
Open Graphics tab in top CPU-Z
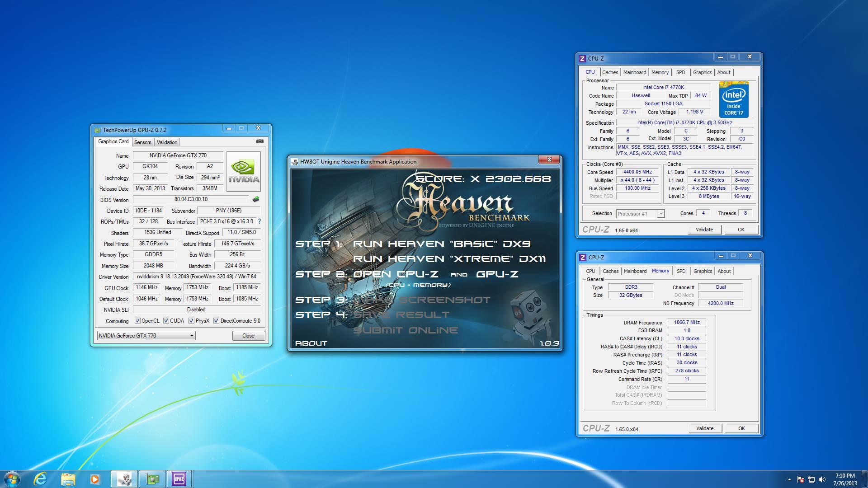tap(702, 72)
